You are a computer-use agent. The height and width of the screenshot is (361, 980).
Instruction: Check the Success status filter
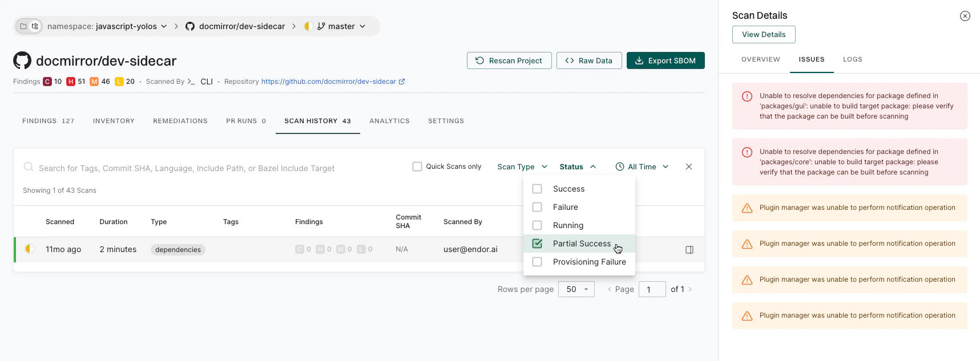tap(537, 189)
